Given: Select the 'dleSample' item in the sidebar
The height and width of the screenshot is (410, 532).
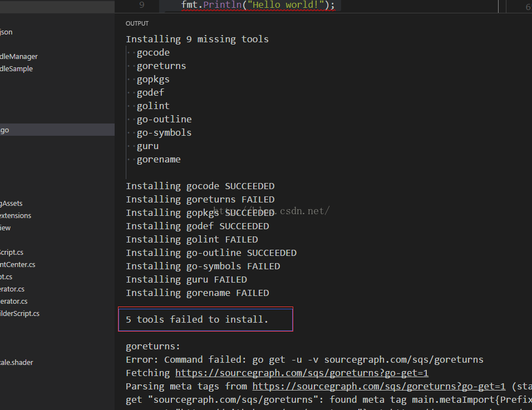Looking at the screenshot, I should pyautogui.click(x=16, y=69).
